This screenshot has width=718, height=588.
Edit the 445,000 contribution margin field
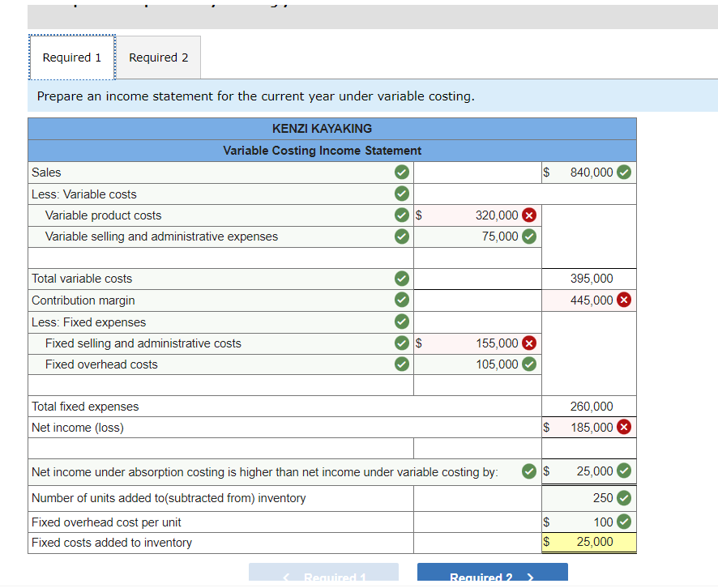point(589,300)
